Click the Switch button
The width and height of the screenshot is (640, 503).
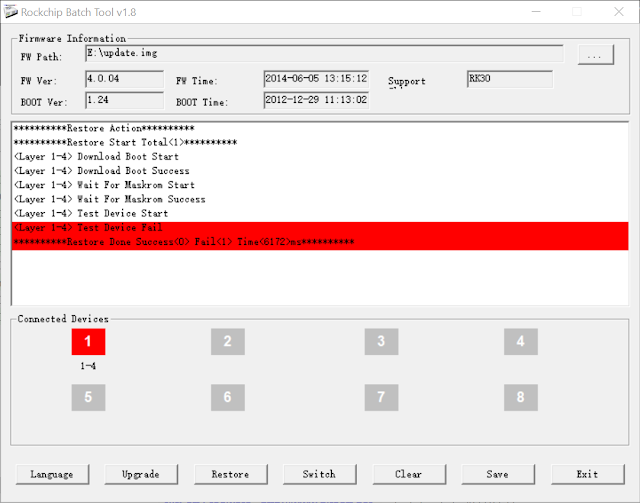[320, 474]
